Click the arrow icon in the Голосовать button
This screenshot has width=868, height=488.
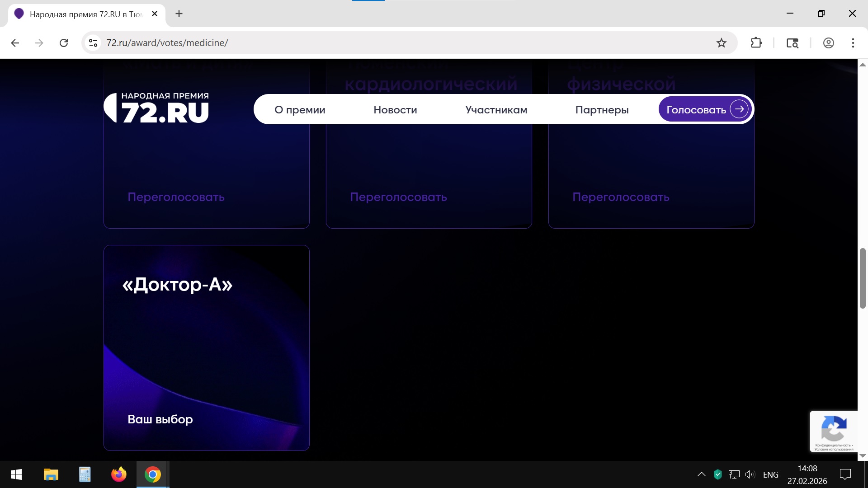(x=739, y=109)
